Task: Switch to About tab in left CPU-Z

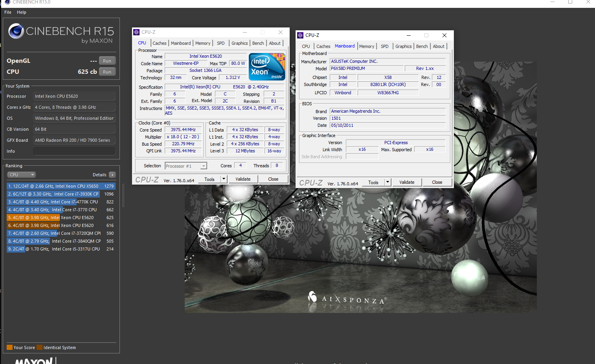Action: pos(275,43)
